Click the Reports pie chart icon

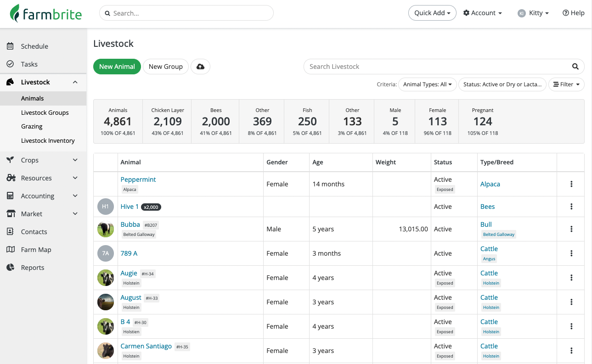pos(11,267)
